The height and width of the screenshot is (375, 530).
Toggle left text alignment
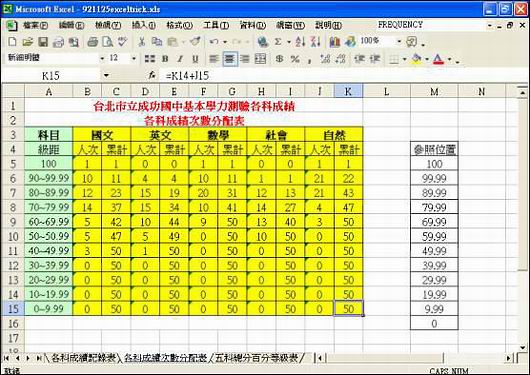tap(214, 59)
